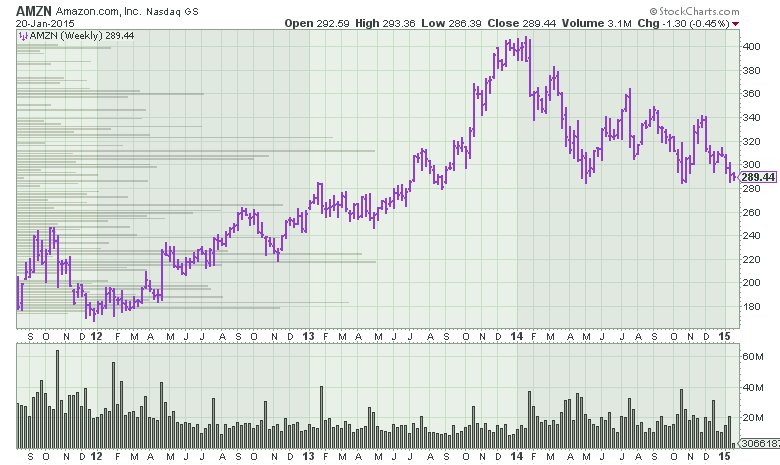Open the StockCharts.com copyright link
The width and height of the screenshot is (780, 465).
click(694, 11)
